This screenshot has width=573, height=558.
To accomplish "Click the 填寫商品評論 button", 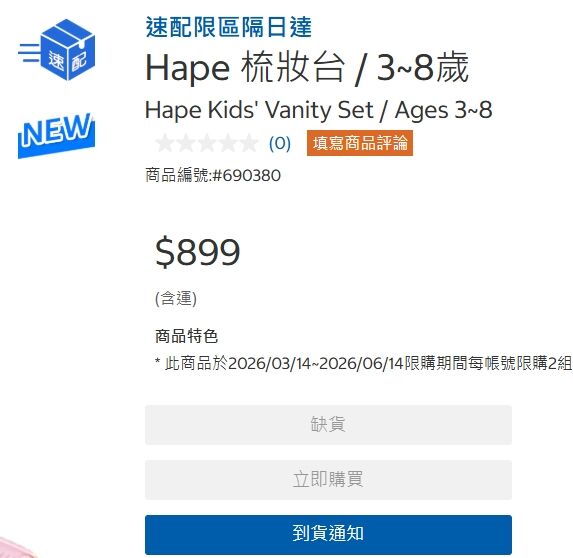I will pyautogui.click(x=360, y=143).
